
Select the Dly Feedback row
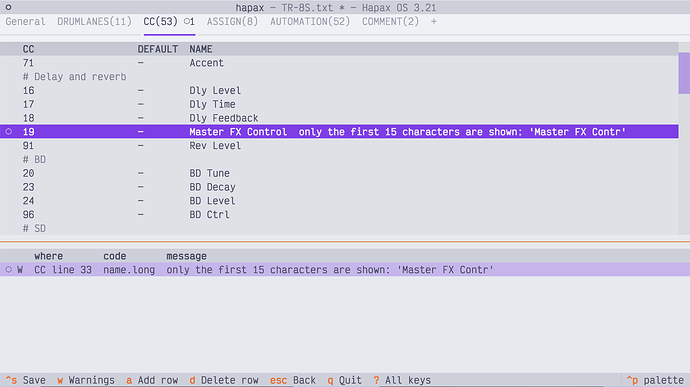339,118
